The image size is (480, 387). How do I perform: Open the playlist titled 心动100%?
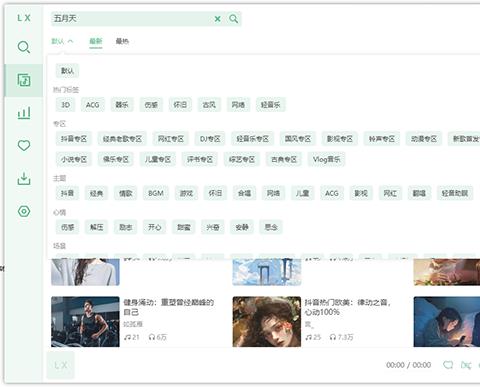pos(347,307)
